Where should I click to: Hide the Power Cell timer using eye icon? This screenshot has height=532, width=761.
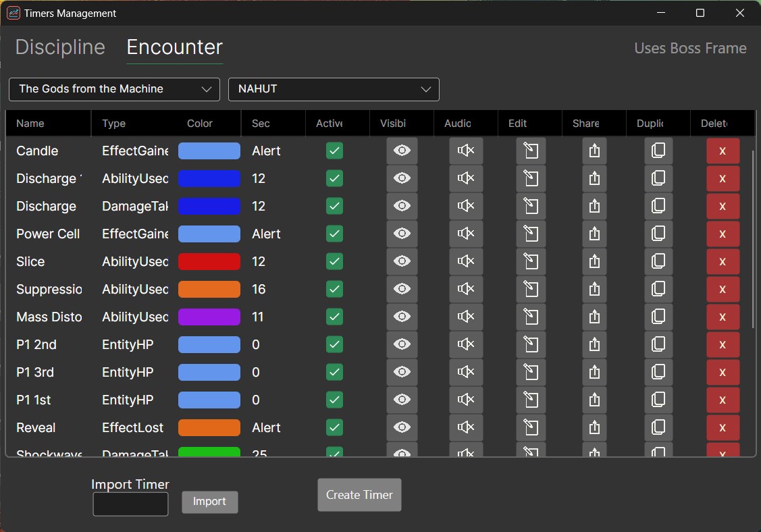(402, 234)
